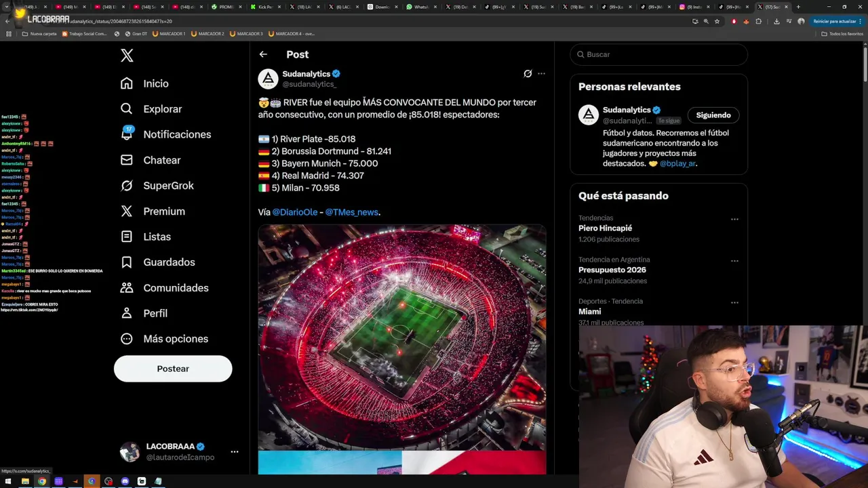Open the MARCADOR 1 bookmark

click(169, 33)
